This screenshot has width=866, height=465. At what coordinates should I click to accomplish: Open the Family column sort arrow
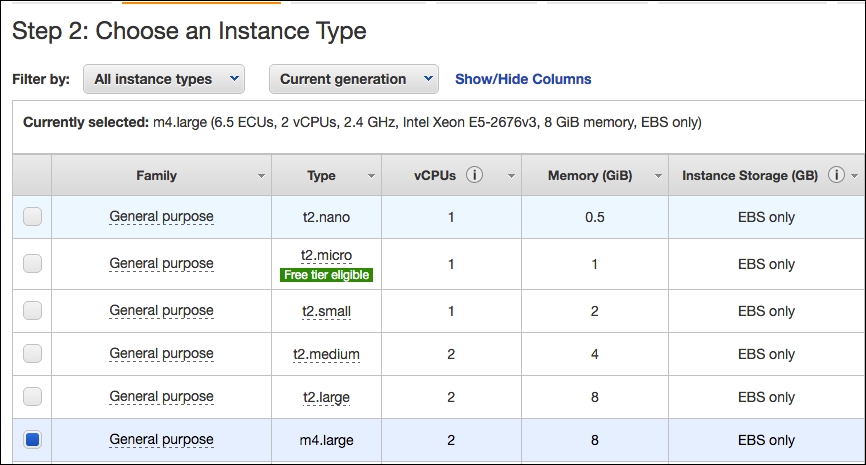coord(261,176)
